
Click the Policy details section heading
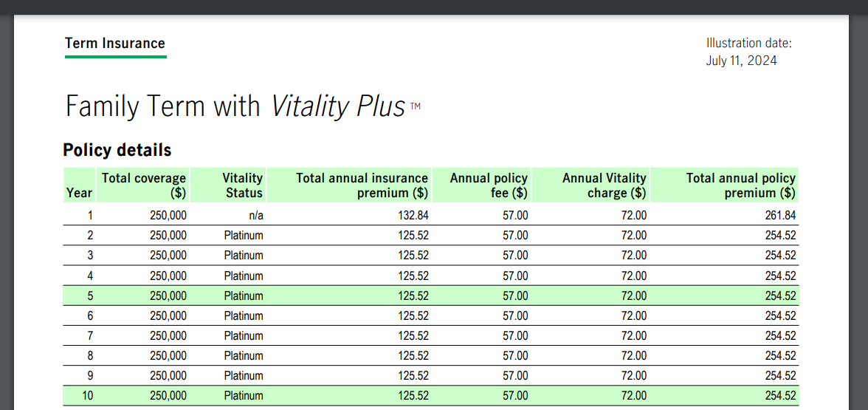click(x=117, y=150)
